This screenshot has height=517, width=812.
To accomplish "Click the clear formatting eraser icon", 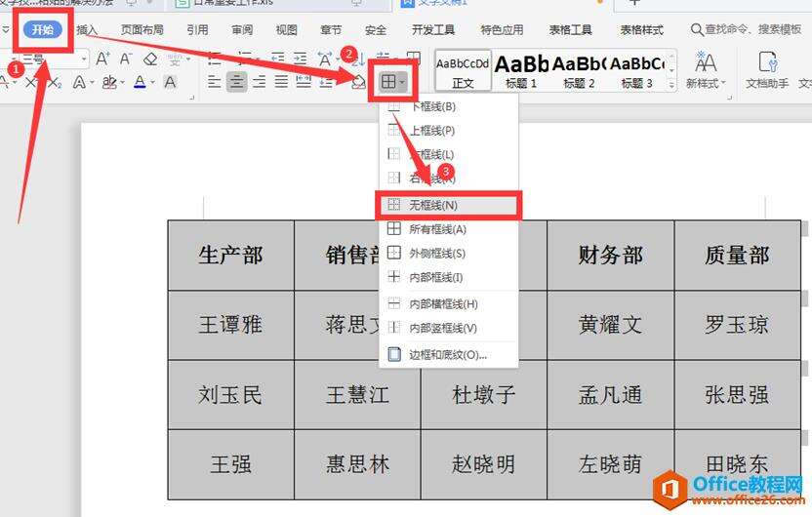I will pyautogui.click(x=150, y=59).
